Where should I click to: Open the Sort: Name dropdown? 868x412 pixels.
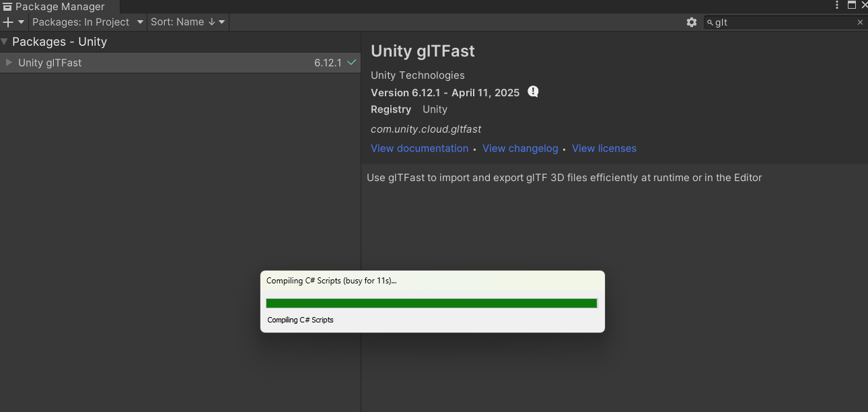click(188, 22)
